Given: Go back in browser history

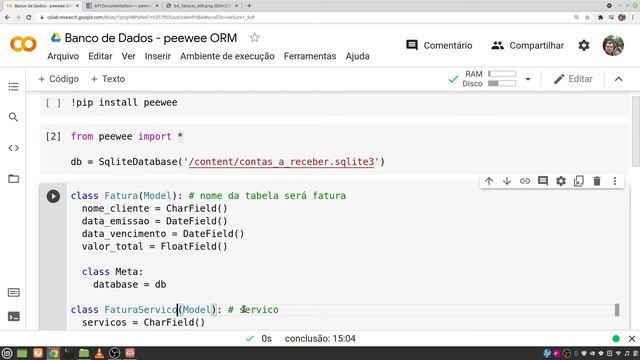Looking at the screenshot, I should coord(7,18).
